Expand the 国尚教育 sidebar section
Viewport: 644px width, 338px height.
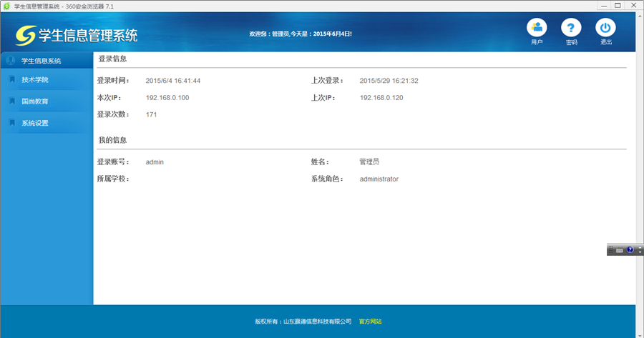35,101
